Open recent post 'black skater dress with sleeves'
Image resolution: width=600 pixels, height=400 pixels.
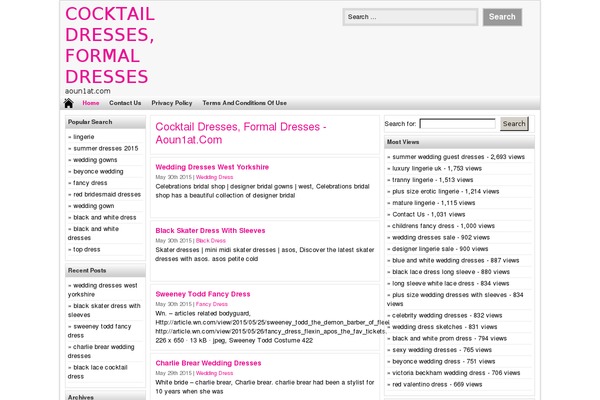[104, 310]
